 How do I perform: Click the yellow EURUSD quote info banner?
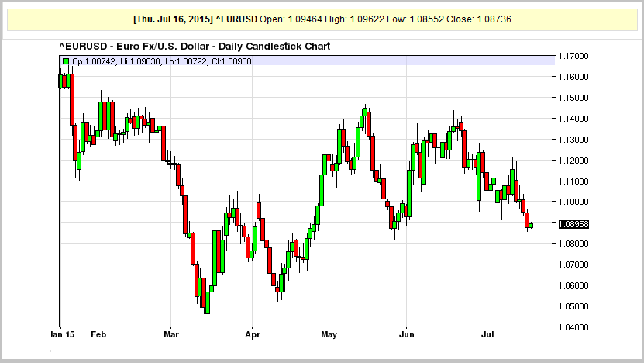pyautogui.click(x=322, y=19)
